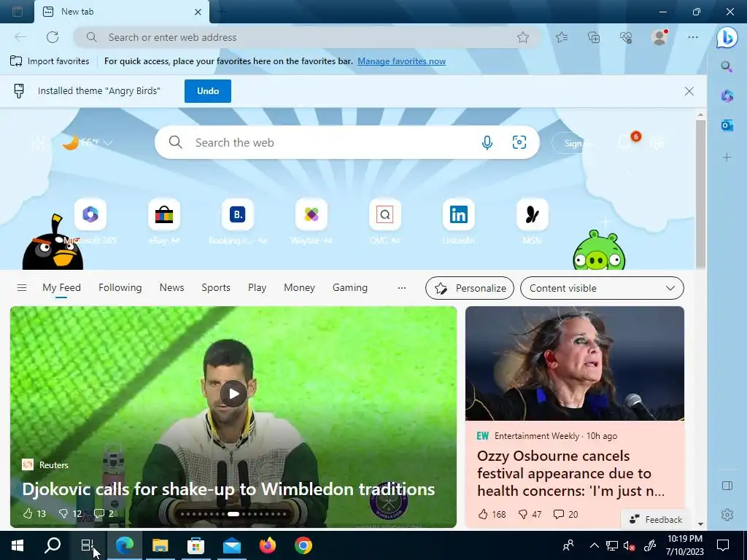This screenshot has width=747, height=560.
Task: Like the Ozzy Osbourne article
Action: pos(492,514)
